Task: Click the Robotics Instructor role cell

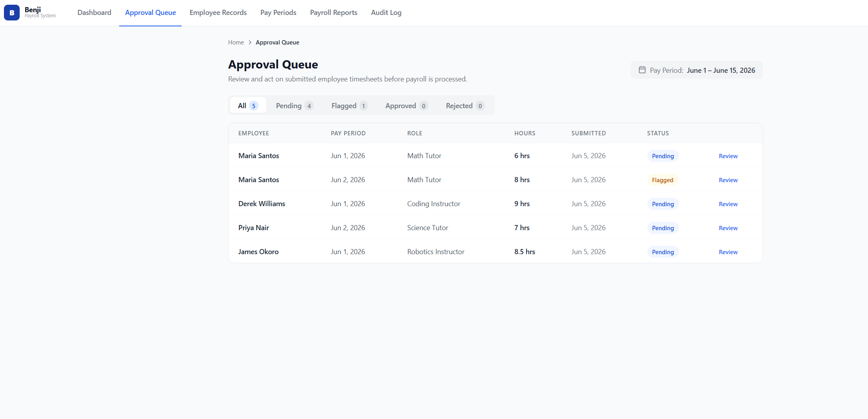Action: point(436,251)
